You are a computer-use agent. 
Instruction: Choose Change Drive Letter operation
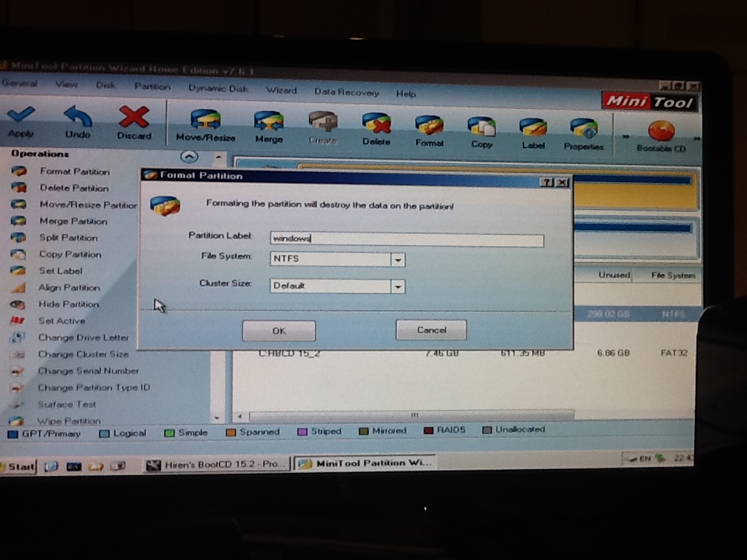(83, 338)
